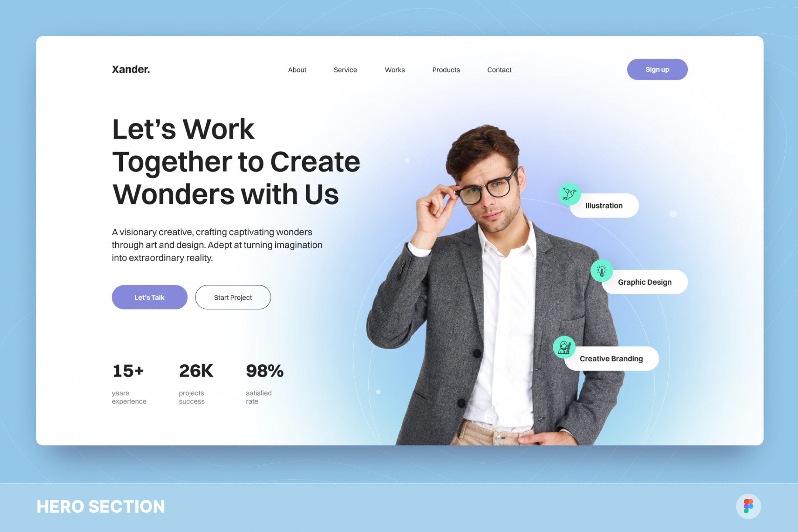This screenshot has width=798, height=532.
Task: Navigate to the Works section
Action: 395,70
